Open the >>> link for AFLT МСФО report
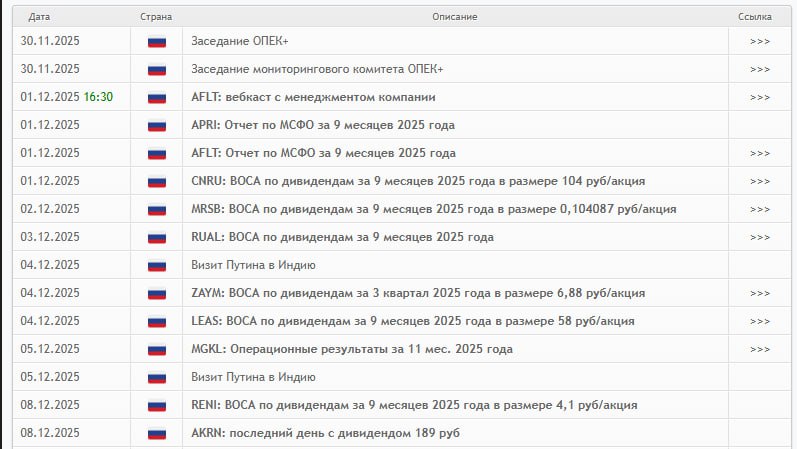The height and width of the screenshot is (449, 797). tap(759, 153)
